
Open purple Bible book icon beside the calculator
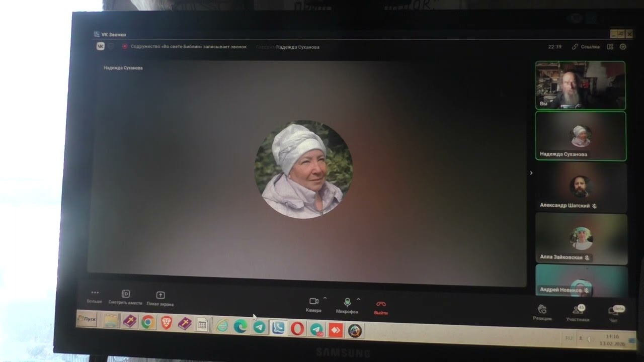(x=185, y=323)
